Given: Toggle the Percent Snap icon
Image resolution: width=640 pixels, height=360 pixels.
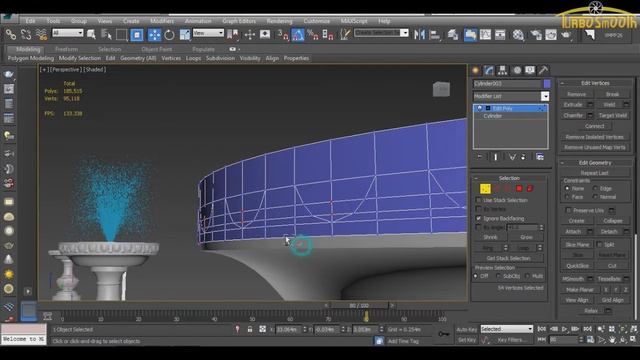Looking at the screenshot, I should point(313,35).
